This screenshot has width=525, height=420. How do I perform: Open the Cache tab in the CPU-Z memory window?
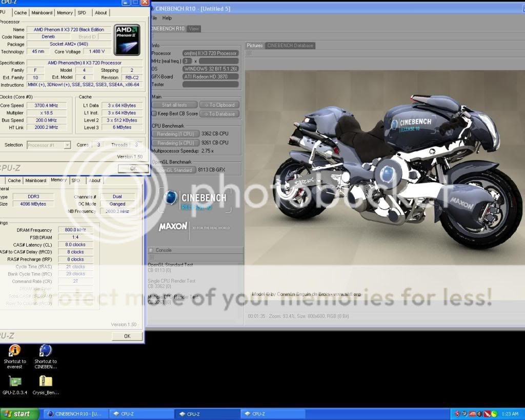pyautogui.click(x=14, y=181)
